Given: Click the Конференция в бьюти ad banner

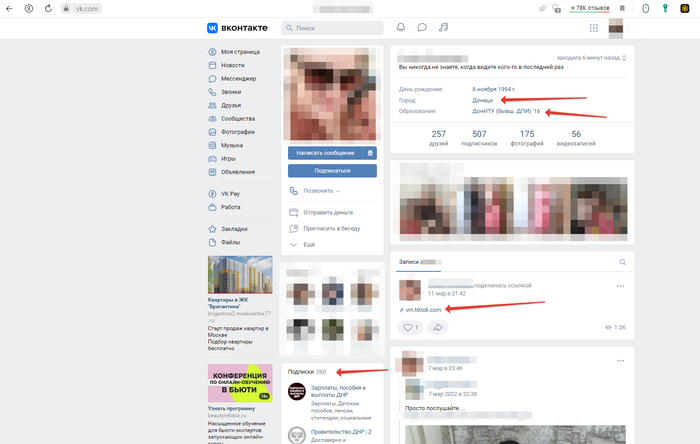Looking at the screenshot, I should 240,383.
